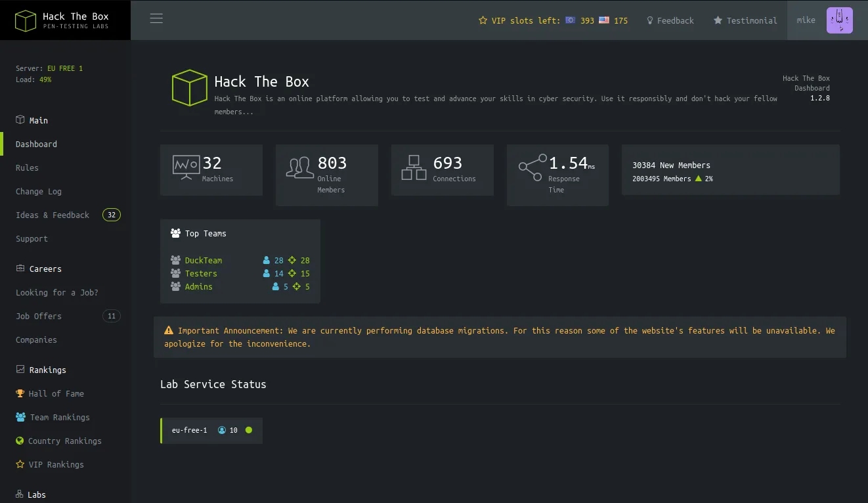Click the 11 badge beside Job Offers
868x503 pixels.
[x=112, y=316]
